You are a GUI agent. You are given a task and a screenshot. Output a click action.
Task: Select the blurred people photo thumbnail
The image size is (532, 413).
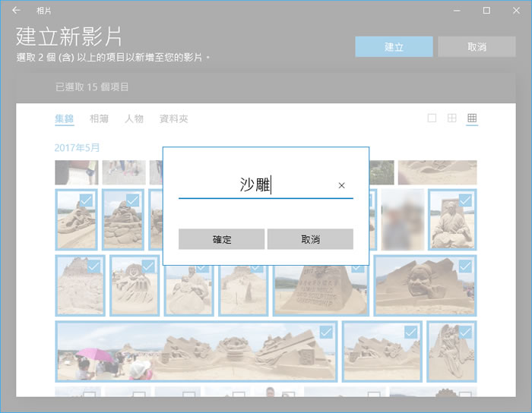point(402,219)
